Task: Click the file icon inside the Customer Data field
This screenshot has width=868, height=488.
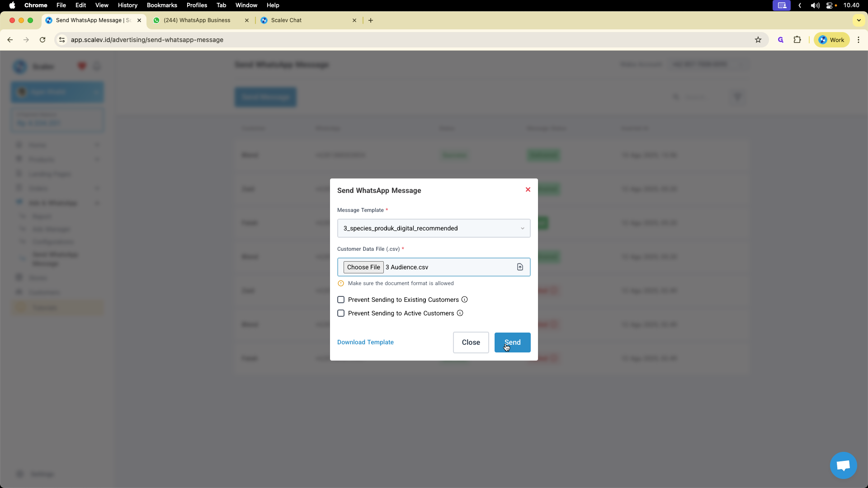Action: tap(520, 267)
